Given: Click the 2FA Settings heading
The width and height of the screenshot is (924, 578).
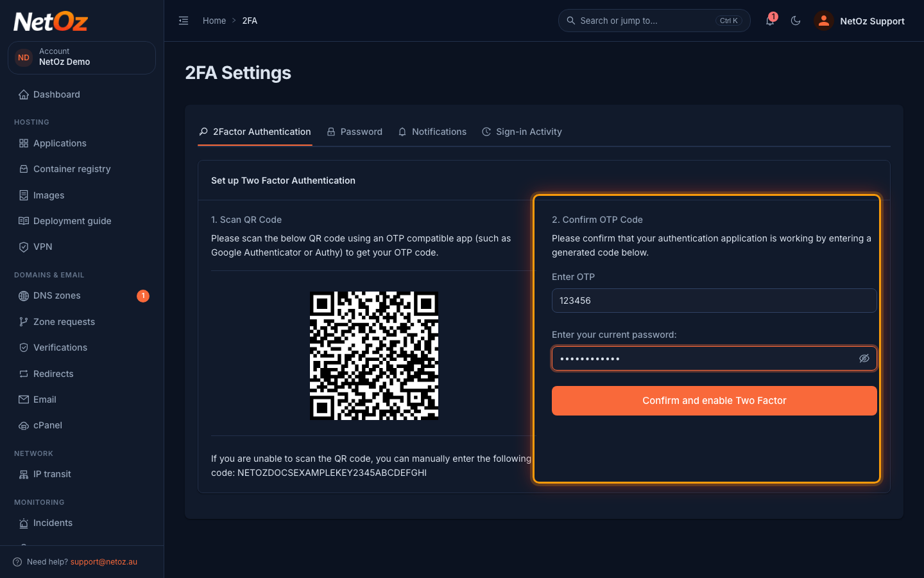Looking at the screenshot, I should tap(238, 73).
